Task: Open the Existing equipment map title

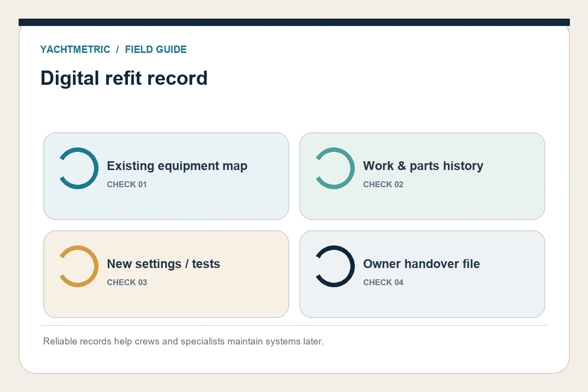Action: [x=177, y=166]
